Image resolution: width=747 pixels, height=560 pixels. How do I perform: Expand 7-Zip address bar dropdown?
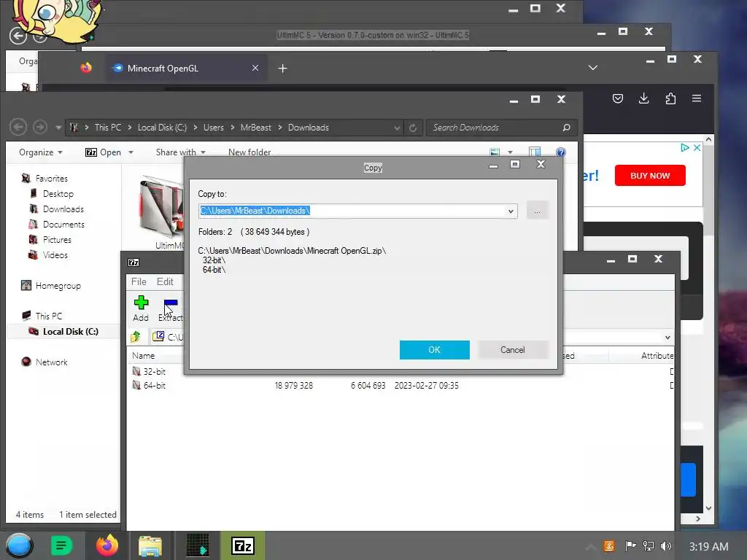coord(667,337)
